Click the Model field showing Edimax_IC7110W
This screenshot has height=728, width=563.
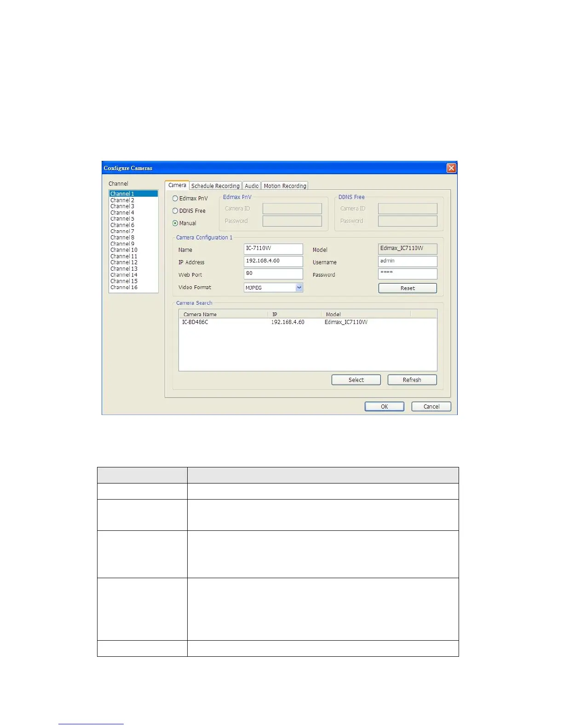tap(408, 249)
